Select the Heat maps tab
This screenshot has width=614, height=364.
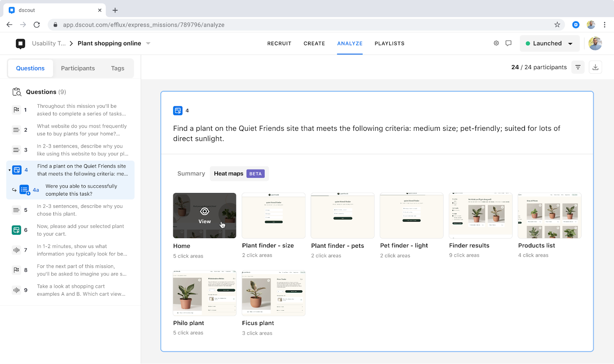tap(239, 174)
